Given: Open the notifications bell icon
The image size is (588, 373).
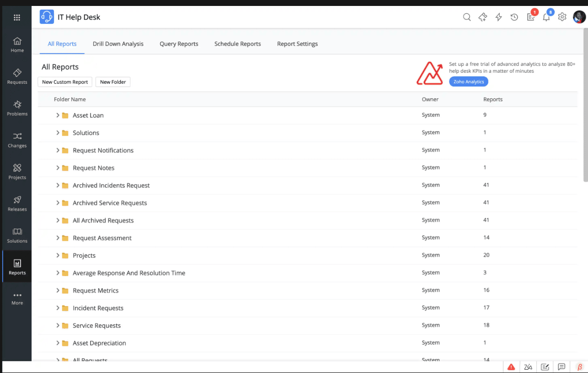Looking at the screenshot, I should (546, 17).
